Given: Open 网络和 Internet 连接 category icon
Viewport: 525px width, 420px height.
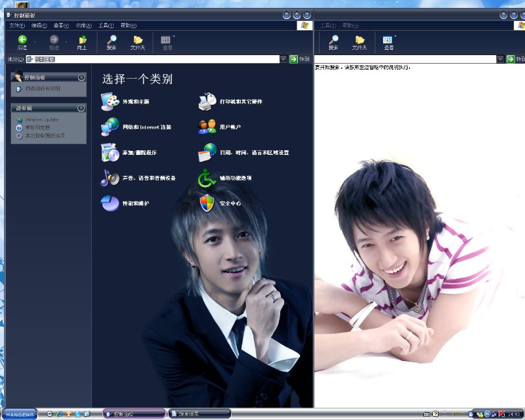Looking at the screenshot, I should pyautogui.click(x=110, y=127).
